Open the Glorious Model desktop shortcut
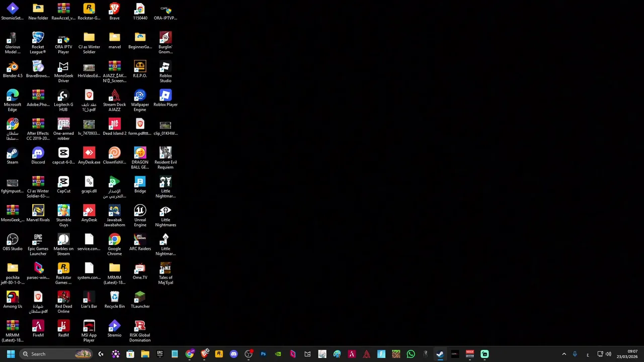Image resolution: width=644 pixels, height=362 pixels. (13, 43)
